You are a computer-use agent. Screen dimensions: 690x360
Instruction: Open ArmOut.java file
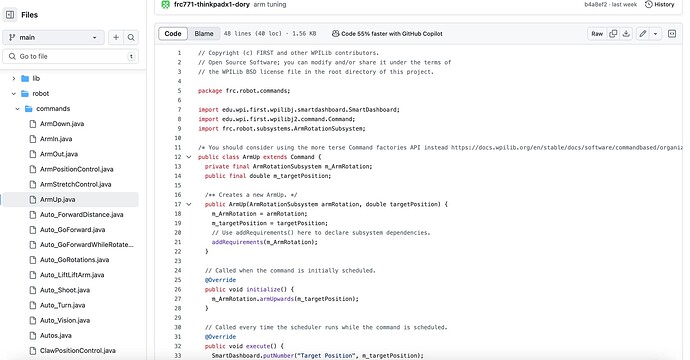pyautogui.click(x=59, y=154)
